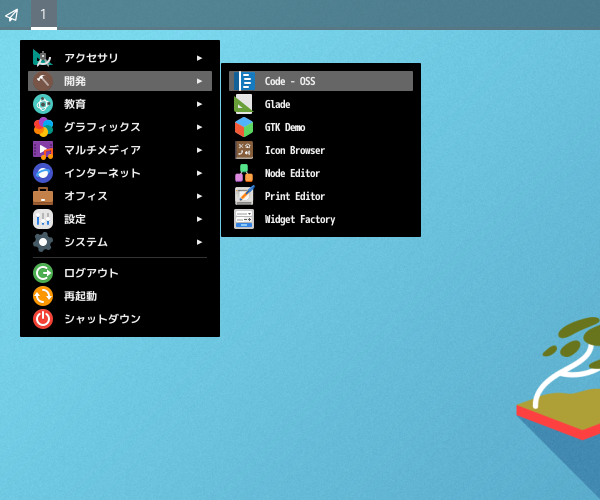Select the オフィス menu entry

pyautogui.click(x=85, y=196)
